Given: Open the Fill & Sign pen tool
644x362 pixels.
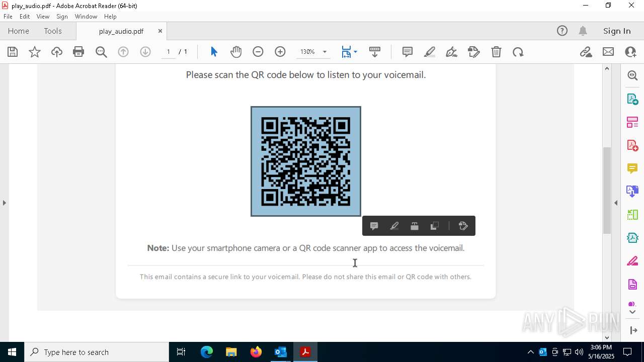Looking at the screenshot, I should pyautogui.click(x=452, y=52).
